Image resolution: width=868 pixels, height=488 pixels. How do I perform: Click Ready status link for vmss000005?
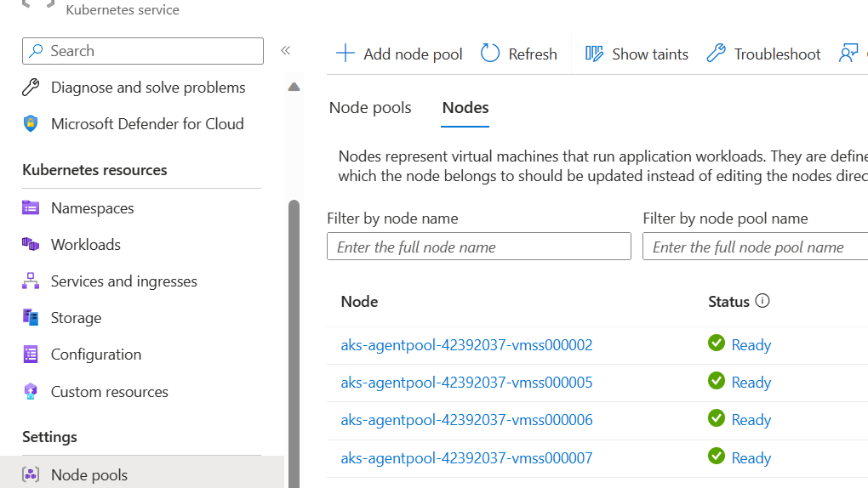(x=751, y=383)
